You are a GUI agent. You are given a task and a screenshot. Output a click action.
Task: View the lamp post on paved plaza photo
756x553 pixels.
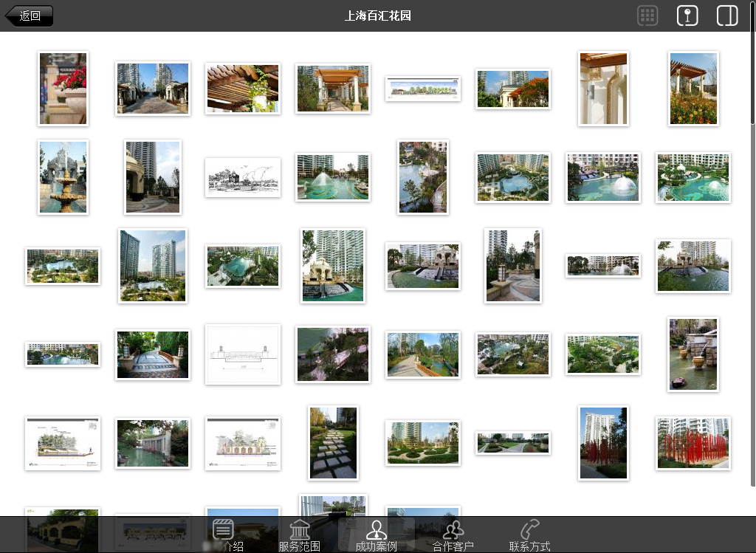point(513,266)
